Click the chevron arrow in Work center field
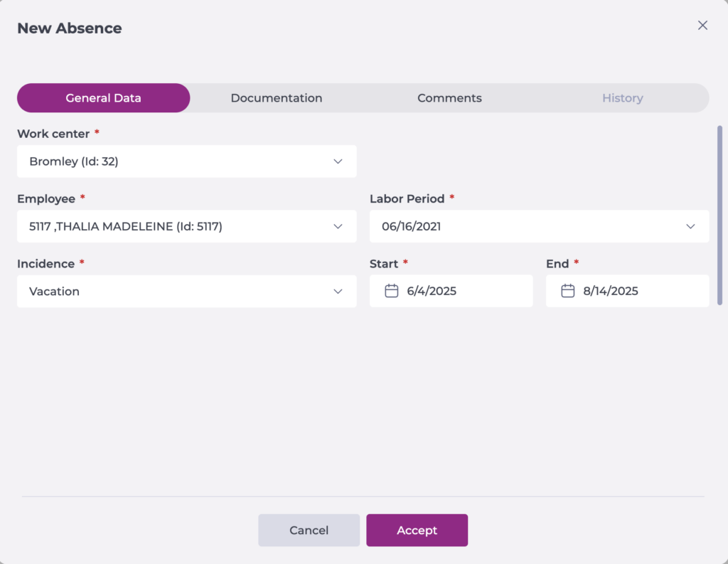 point(338,161)
